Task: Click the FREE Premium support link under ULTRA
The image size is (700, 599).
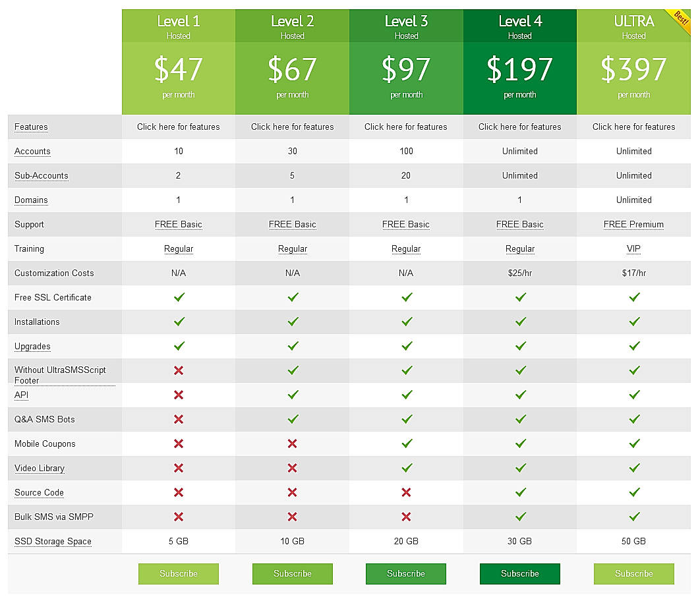Action: (633, 224)
